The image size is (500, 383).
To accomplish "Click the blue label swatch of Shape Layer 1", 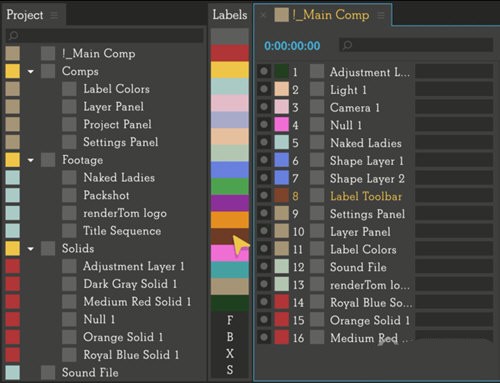I will pos(281,160).
